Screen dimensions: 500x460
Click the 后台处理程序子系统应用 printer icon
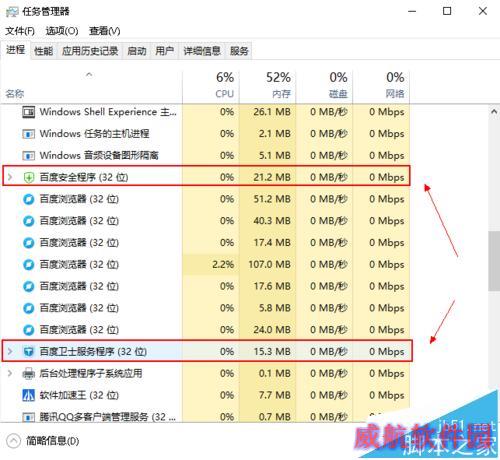29,373
